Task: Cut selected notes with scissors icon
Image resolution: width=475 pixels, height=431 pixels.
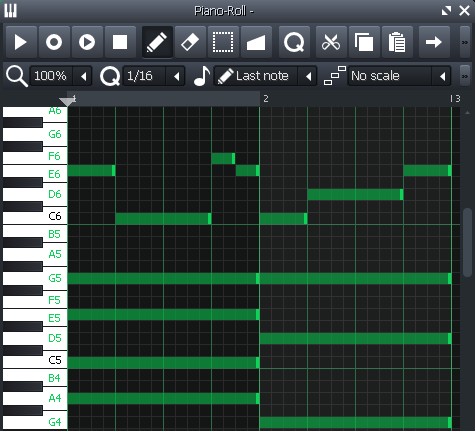Action: (331, 42)
